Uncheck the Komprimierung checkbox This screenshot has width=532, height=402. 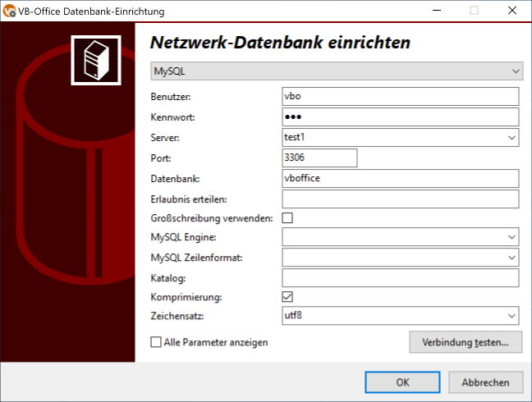[287, 296]
